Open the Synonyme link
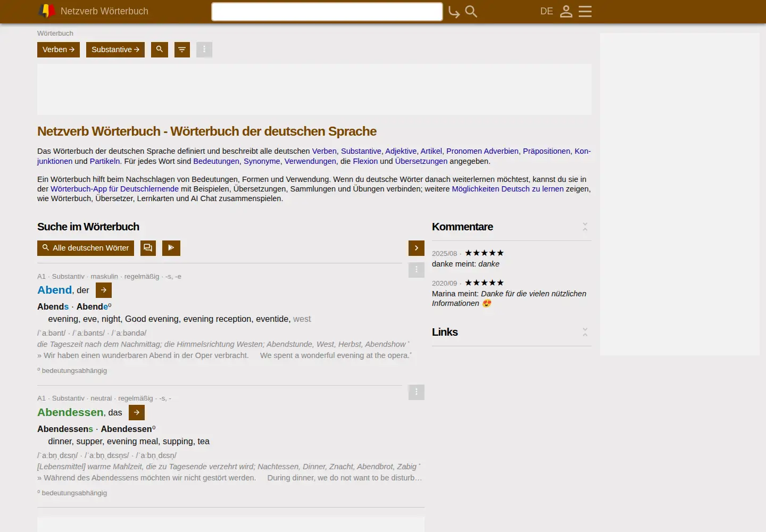 tap(262, 161)
